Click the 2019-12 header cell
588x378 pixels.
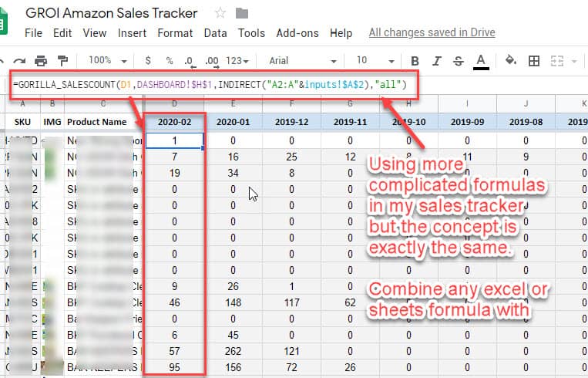point(291,122)
